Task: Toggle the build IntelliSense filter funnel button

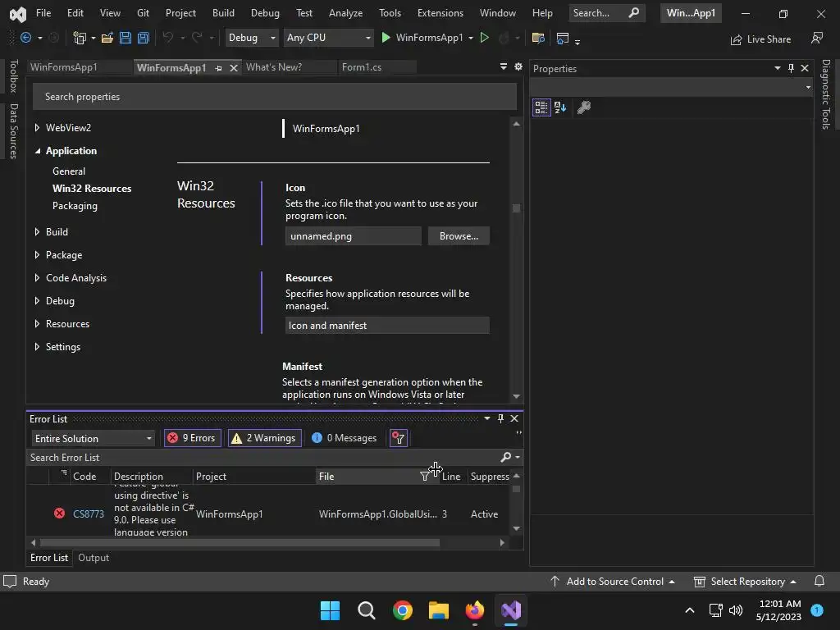Action: tap(398, 438)
